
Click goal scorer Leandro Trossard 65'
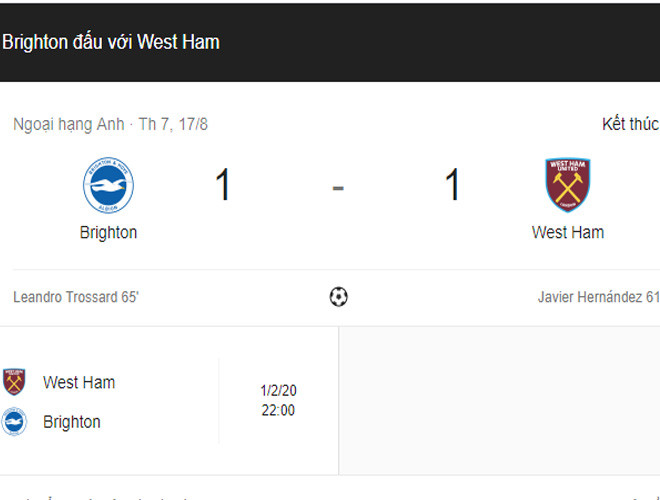[x=76, y=297]
